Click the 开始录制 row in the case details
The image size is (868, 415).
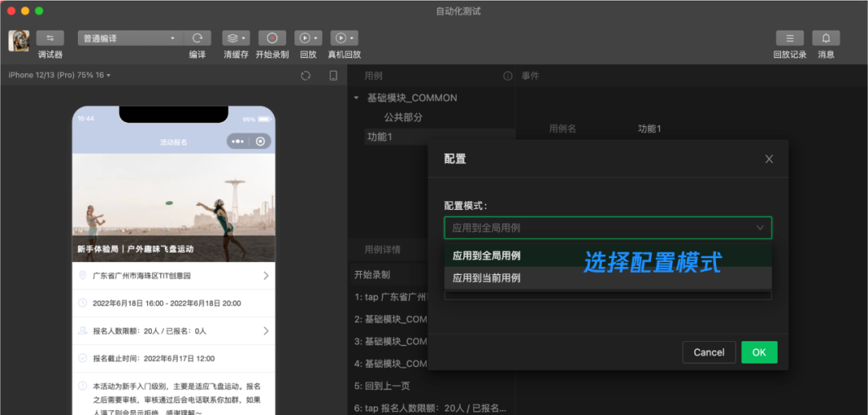(x=391, y=274)
